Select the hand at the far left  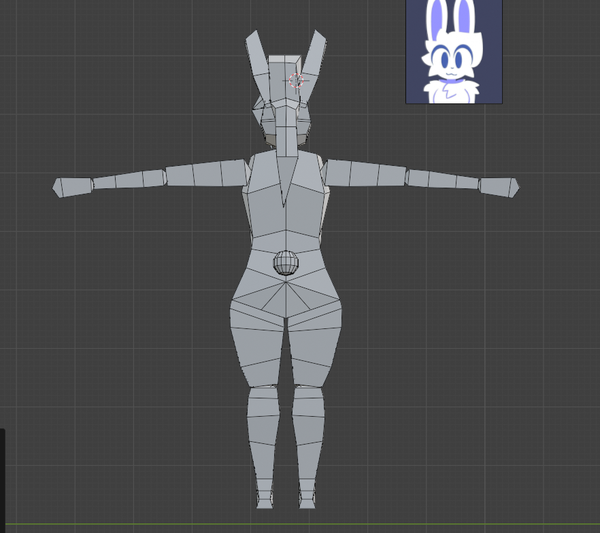click(x=72, y=186)
